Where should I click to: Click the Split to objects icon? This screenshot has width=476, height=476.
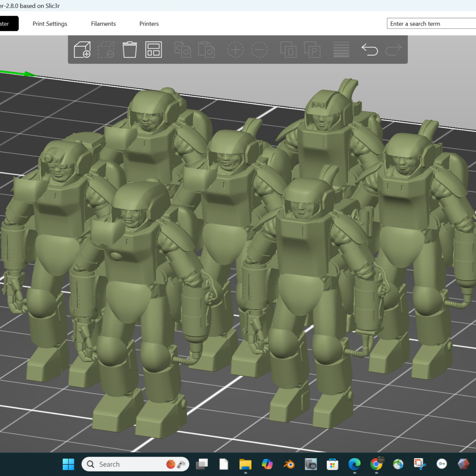tap(288, 49)
